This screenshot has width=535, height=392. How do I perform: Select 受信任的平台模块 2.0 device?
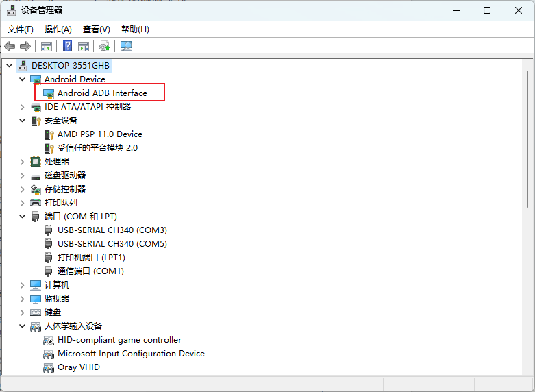click(x=91, y=148)
